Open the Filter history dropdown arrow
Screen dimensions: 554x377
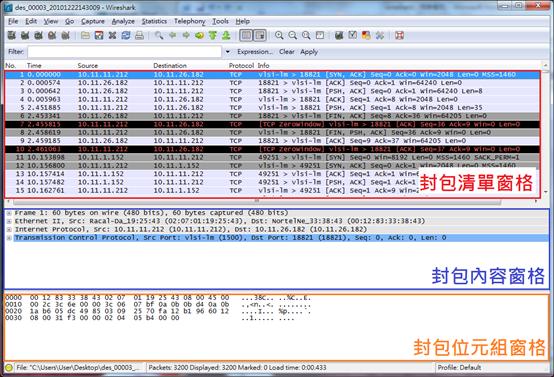tap(228, 52)
